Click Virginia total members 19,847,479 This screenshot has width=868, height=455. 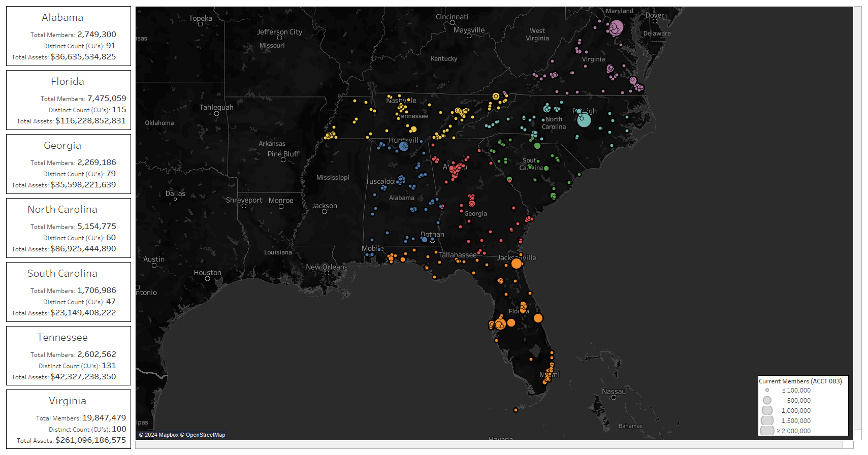coord(104,418)
